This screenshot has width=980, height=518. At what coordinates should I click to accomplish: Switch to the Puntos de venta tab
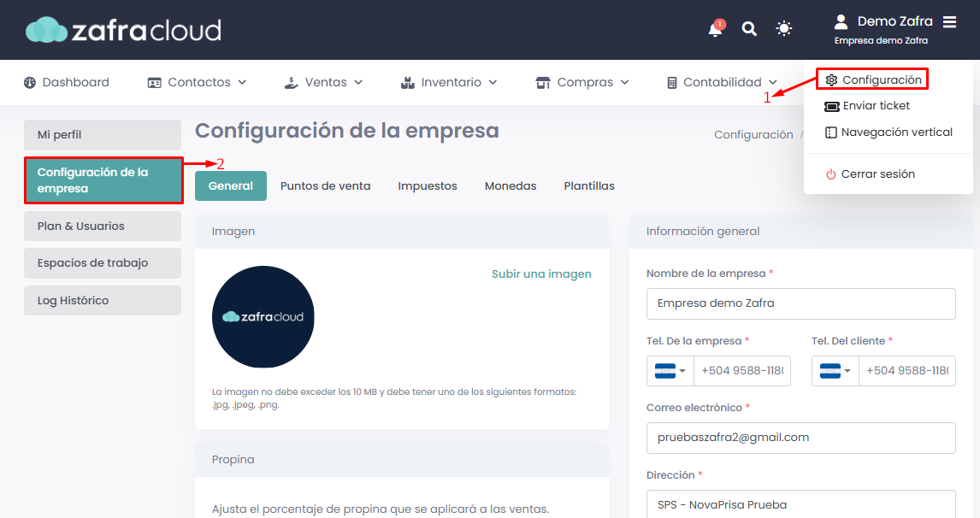(325, 186)
